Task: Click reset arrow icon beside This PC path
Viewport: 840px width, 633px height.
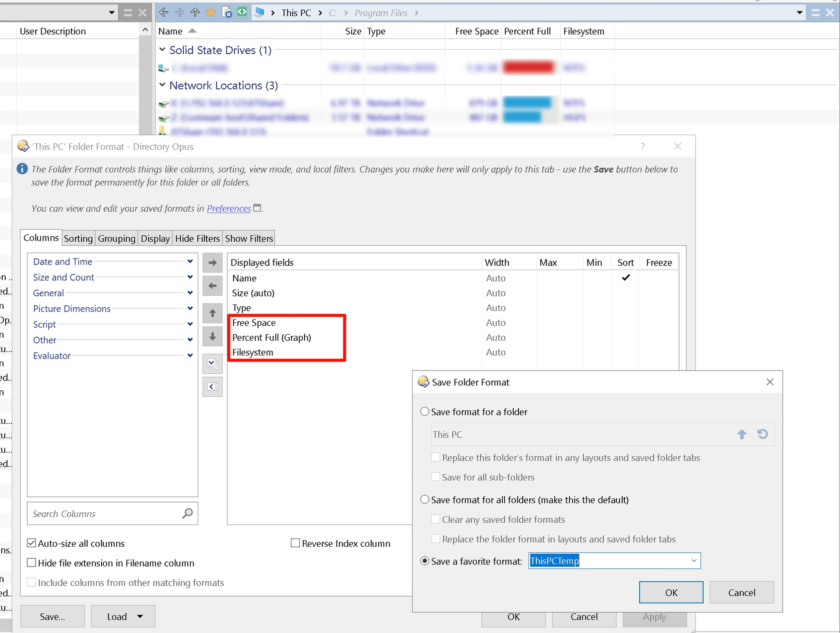Action: click(x=763, y=434)
